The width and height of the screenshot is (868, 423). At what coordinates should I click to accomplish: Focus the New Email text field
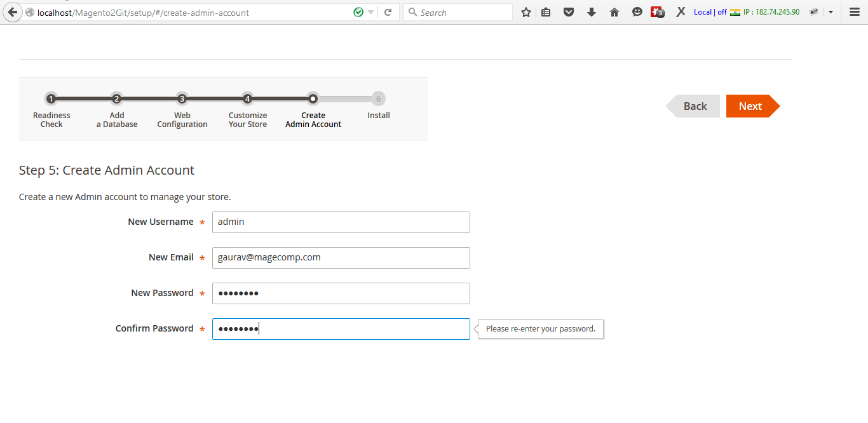click(341, 258)
